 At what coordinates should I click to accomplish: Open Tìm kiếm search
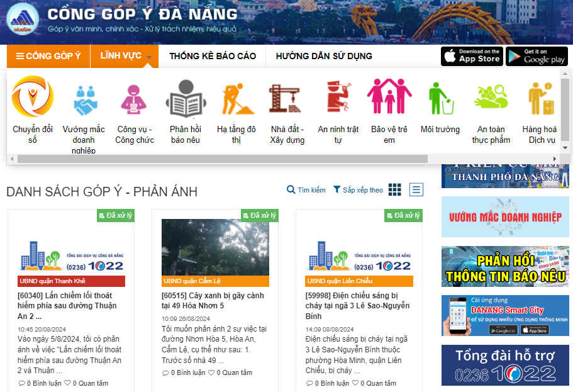coord(306,190)
